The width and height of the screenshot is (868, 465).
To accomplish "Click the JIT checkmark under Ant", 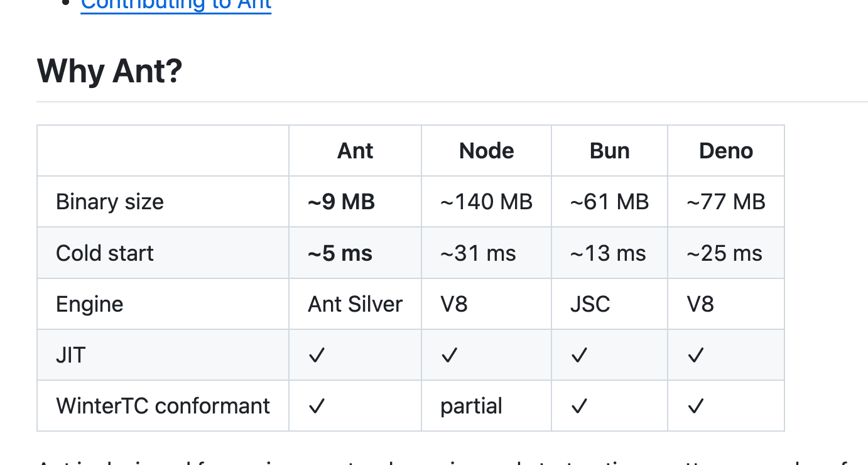I will (x=317, y=356).
